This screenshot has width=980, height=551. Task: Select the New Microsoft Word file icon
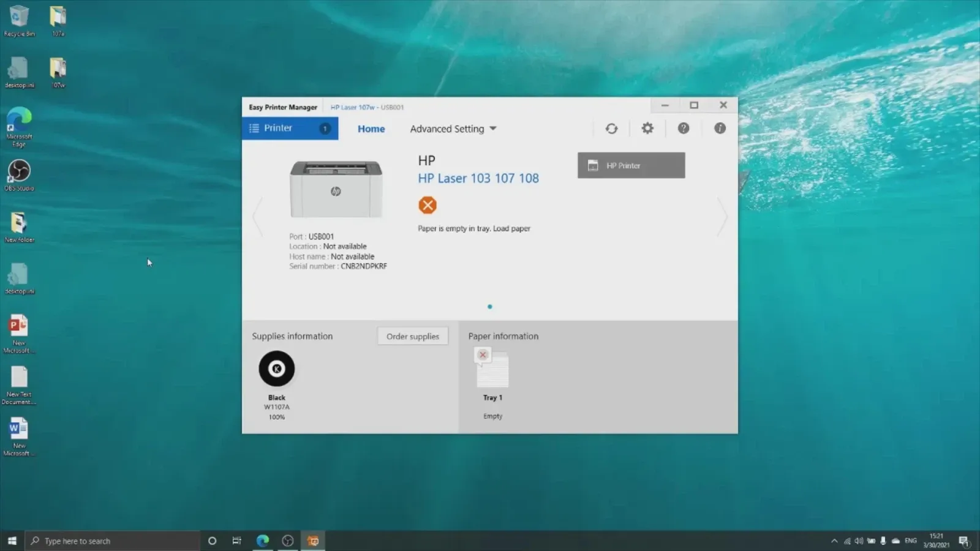[x=19, y=437]
